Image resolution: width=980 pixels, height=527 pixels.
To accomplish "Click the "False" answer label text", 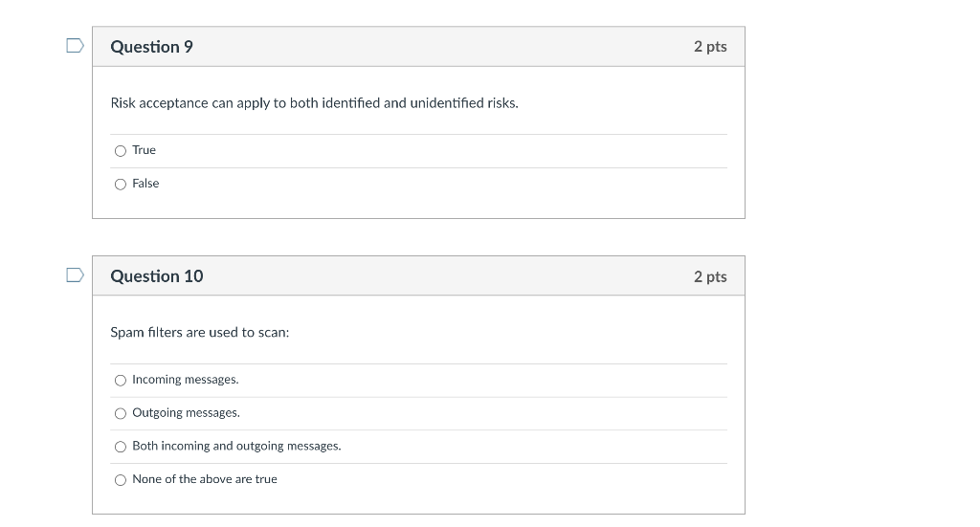I will click(x=145, y=184).
